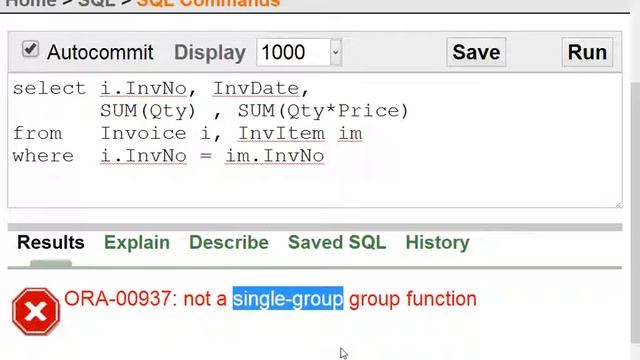Click the SQL Commands breadcrumb link

click(208, 3)
